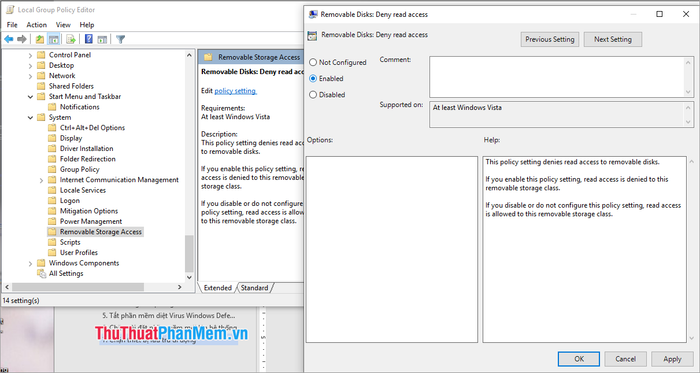Click the Logon folder icon
700x373 pixels.
52,200
